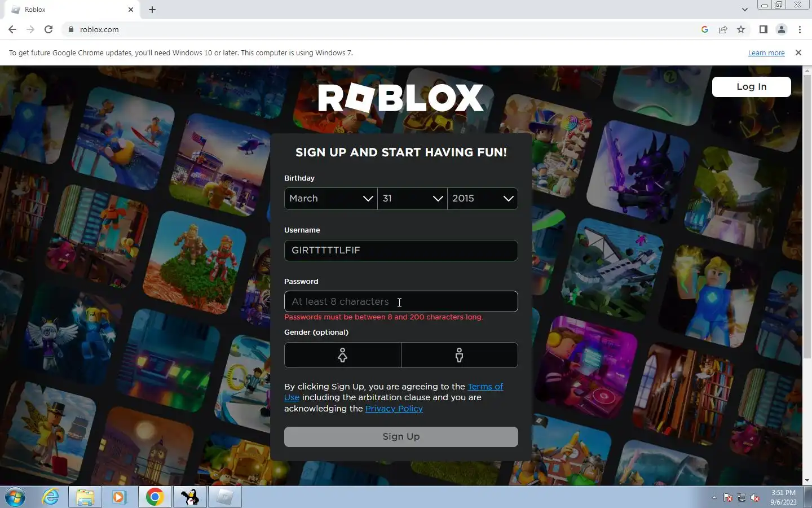Image resolution: width=812 pixels, height=508 pixels.
Task: Select the Roblox browser tab
Action: [72, 10]
